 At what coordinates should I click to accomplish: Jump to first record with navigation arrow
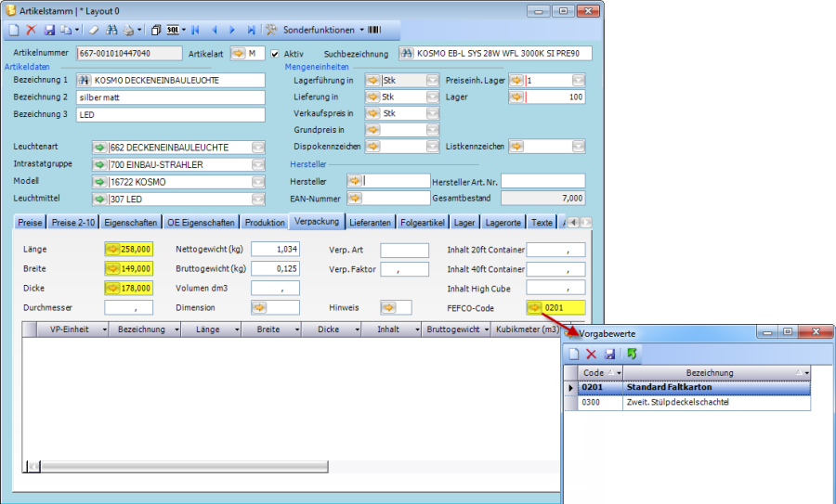(x=197, y=31)
